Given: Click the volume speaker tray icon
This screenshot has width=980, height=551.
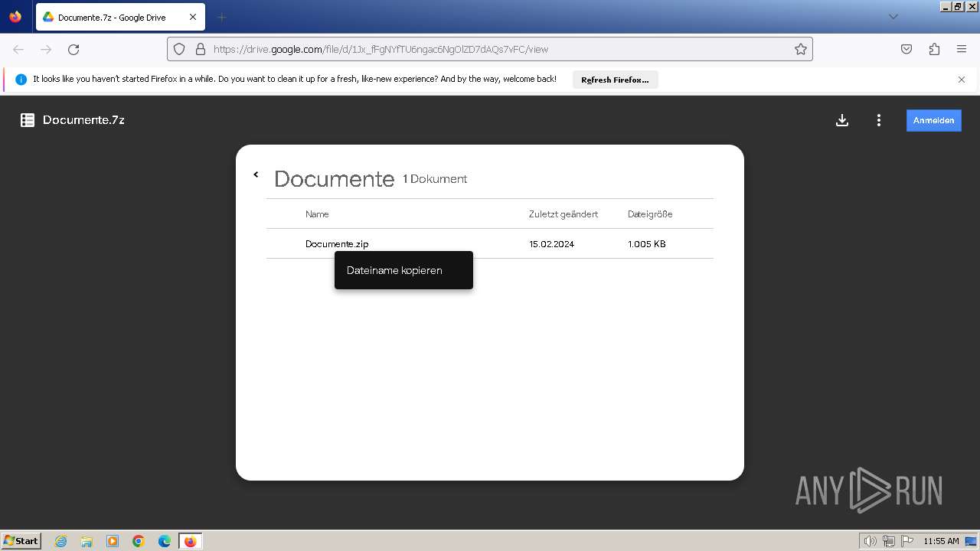Looking at the screenshot, I should pyautogui.click(x=870, y=541).
